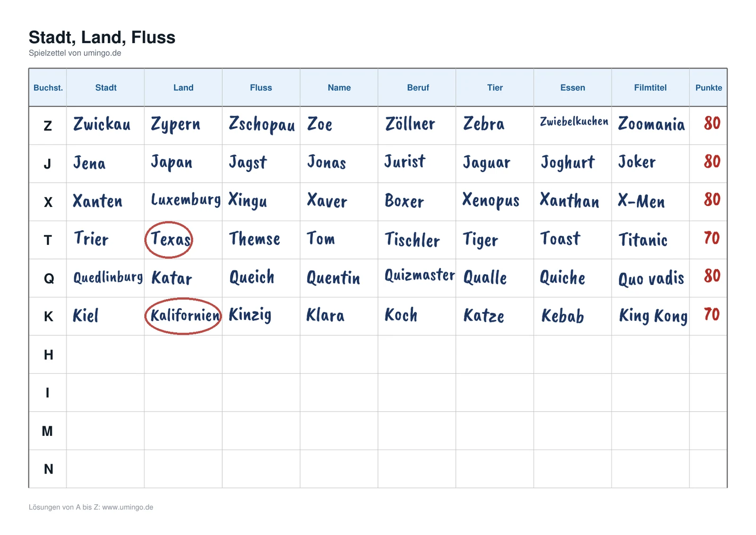Select the Zwiebelkuchen entry
Viewport: 756px width, 535px height.
coord(574,121)
